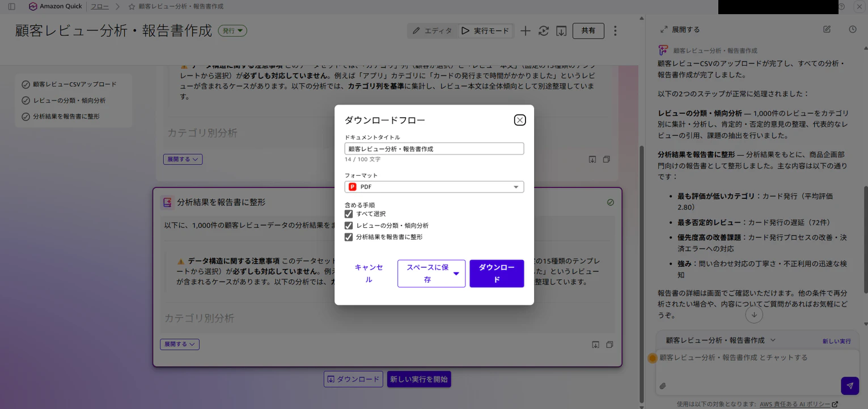868x409 pixels.
Task: Click the ドキュメントタイトル input field
Action: pos(434,149)
